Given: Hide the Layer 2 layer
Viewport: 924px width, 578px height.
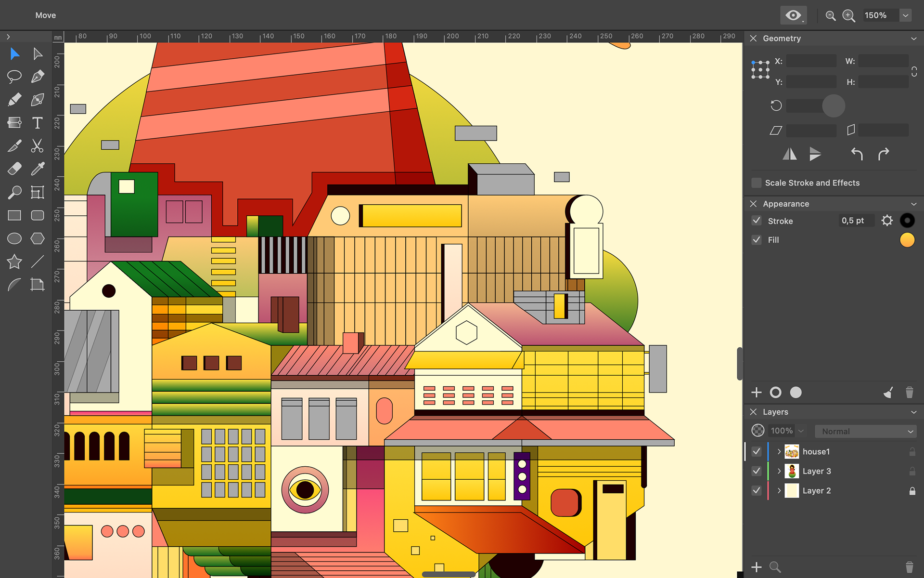Looking at the screenshot, I should [757, 490].
